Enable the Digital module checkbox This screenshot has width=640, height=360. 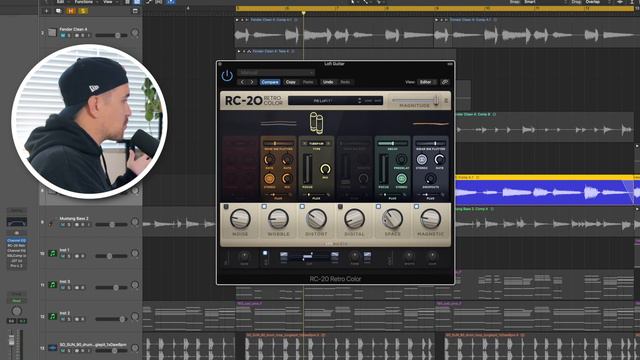point(340,207)
